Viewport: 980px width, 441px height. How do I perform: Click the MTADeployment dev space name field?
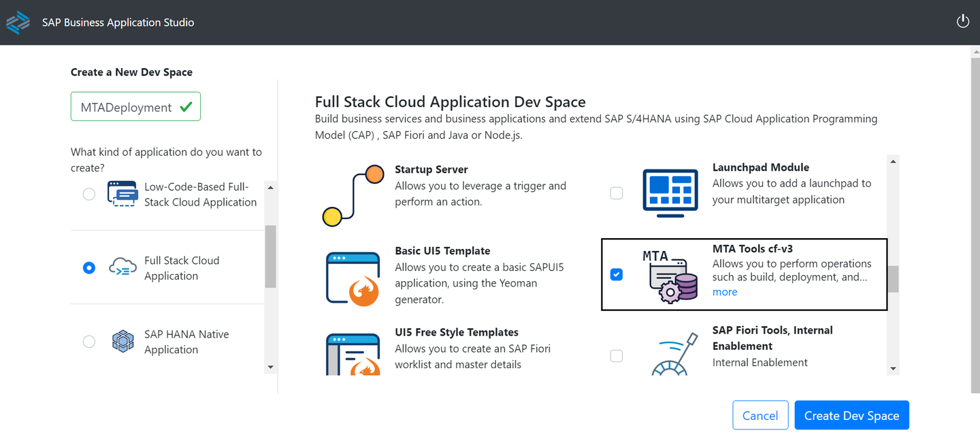[135, 107]
